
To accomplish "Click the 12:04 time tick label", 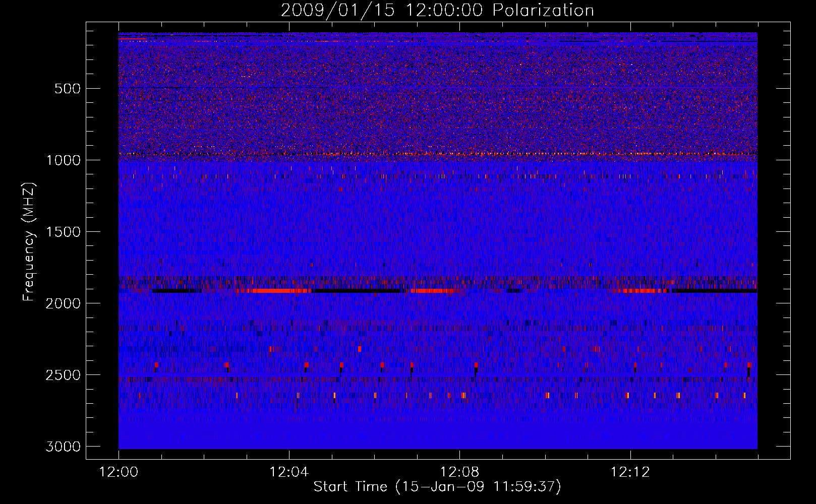I will tap(289, 472).
